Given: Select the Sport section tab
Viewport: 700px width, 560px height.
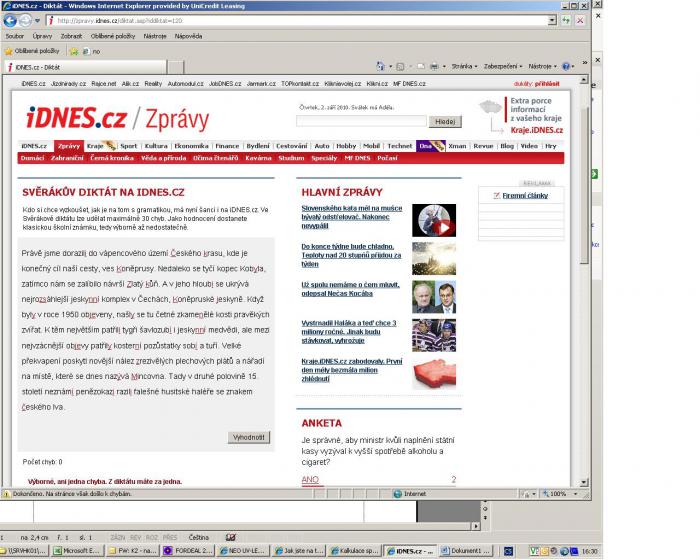Looking at the screenshot, I should [x=129, y=146].
